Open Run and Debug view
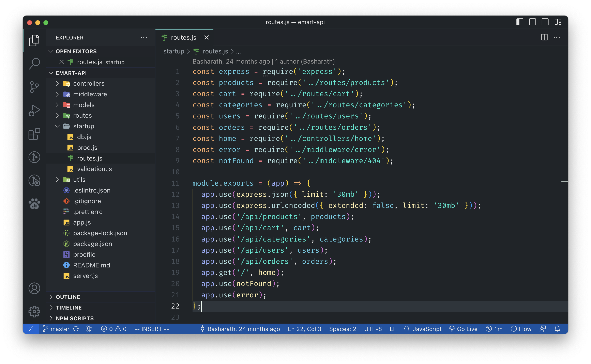This screenshot has width=591, height=364. point(34,111)
